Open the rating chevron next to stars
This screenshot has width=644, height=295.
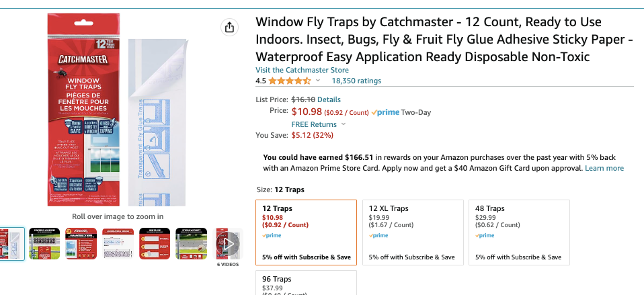coord(318,81)
